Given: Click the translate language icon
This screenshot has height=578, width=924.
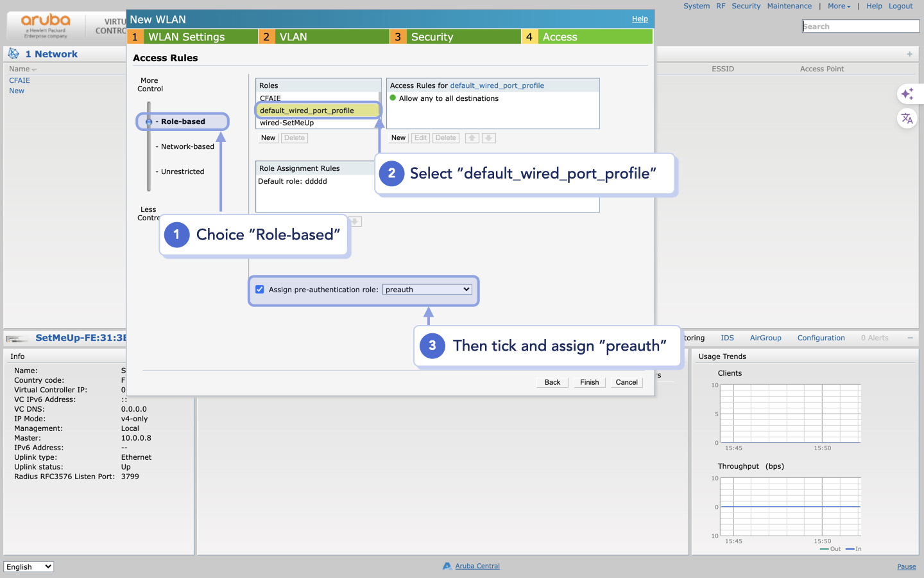Looking at the screenshot, I should tap(908, 118).
